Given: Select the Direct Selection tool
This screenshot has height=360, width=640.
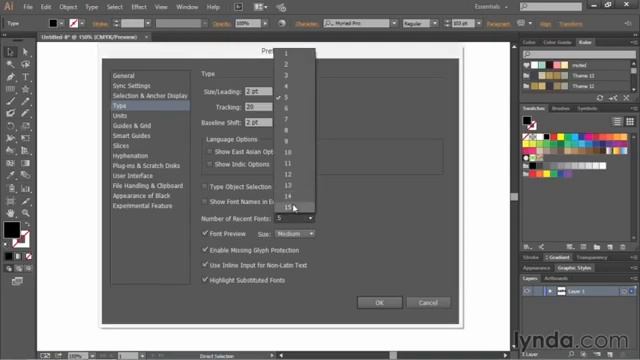Looking at the screenshot, I should (25, 52).
